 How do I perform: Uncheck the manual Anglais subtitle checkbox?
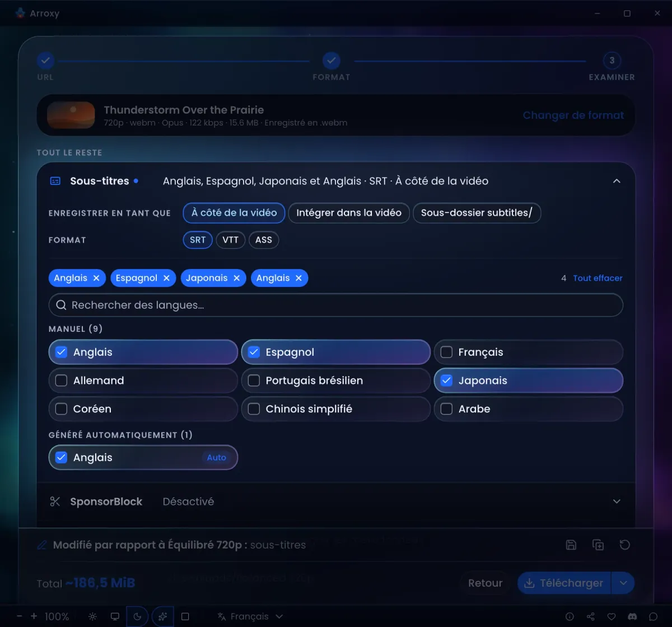[x=62, y=352]
